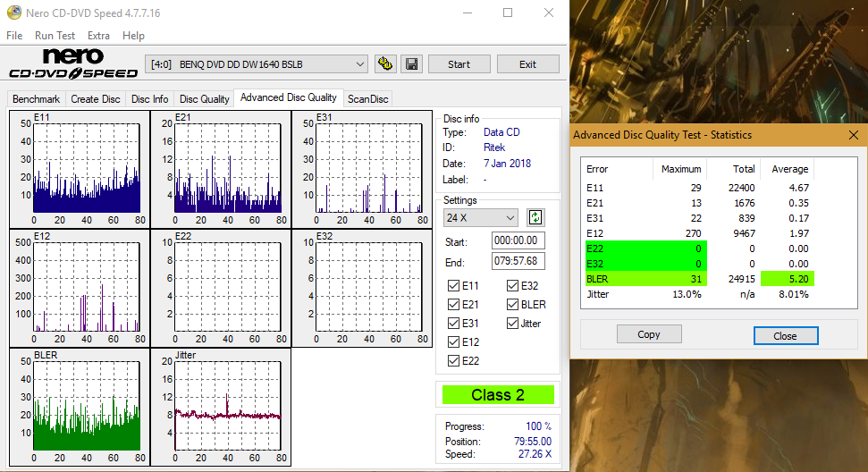Click the drive options icon next to drive selector
The width and height of the screenshot is (868, 472).
pos(384,64)
